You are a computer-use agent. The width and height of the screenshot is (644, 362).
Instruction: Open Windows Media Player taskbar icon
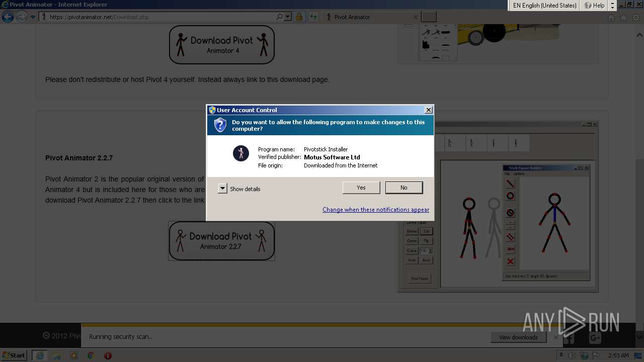[74, 355]
